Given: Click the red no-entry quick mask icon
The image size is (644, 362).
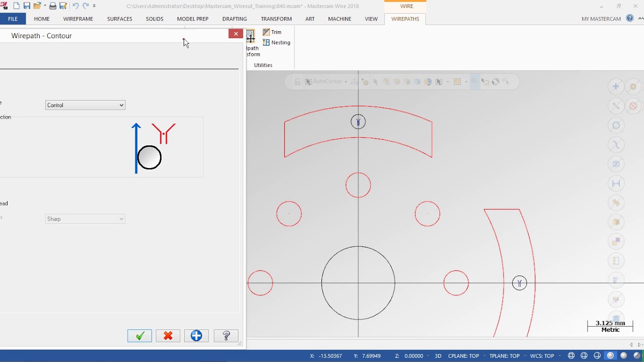Looking at the screenshot, I should click(x=633, y=106).
